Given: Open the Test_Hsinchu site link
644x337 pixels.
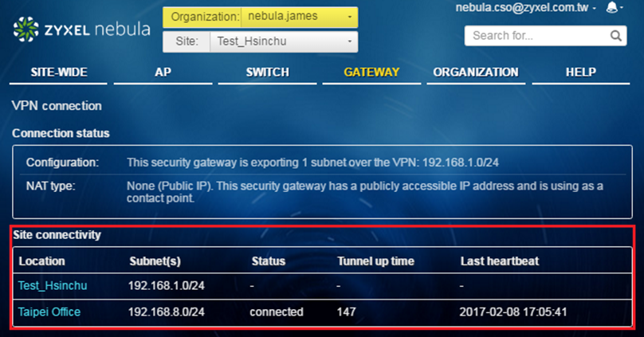Looking at the screenshot, I should click(53, 285).
